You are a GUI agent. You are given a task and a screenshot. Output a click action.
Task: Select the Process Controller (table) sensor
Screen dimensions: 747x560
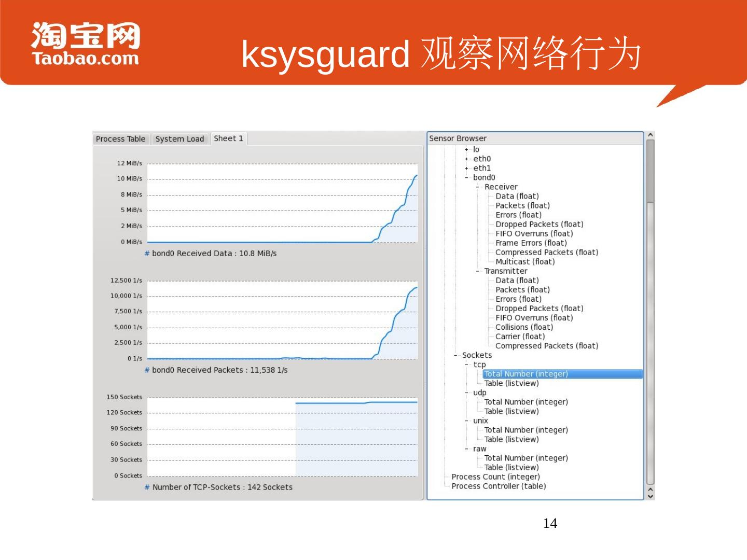(499, 486)
